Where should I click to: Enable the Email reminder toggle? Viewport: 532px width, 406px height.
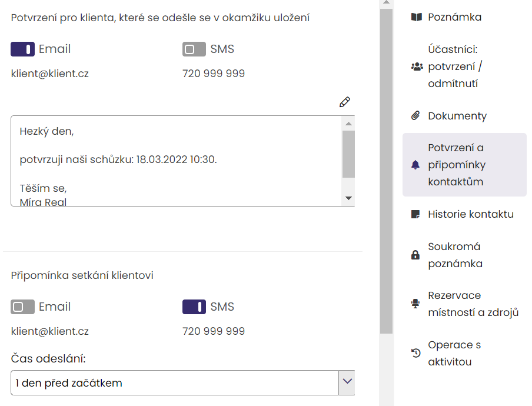(x=22, y=307)
